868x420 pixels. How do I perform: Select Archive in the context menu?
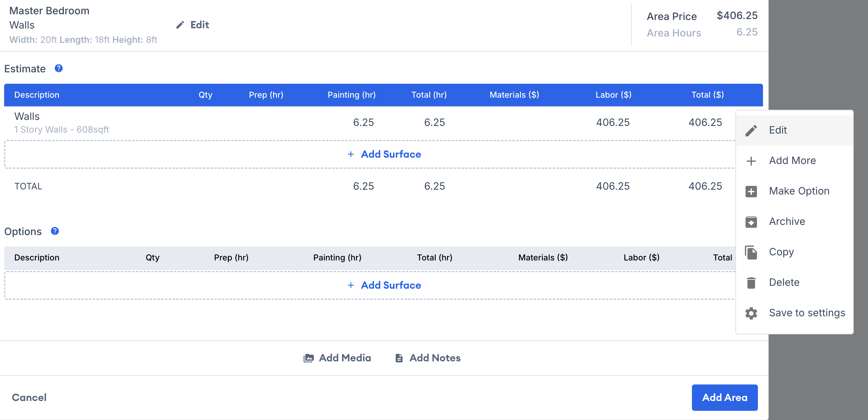tap(794, 222)
